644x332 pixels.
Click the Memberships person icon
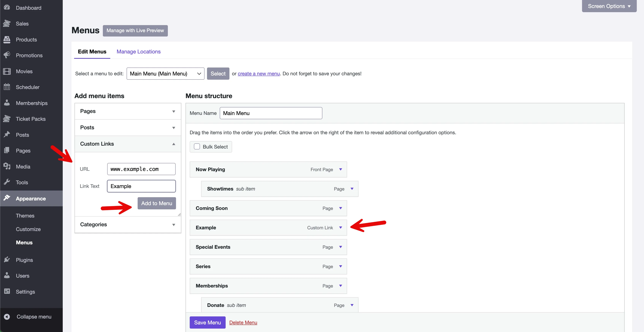pyautogui.click(x=7, y=103)
